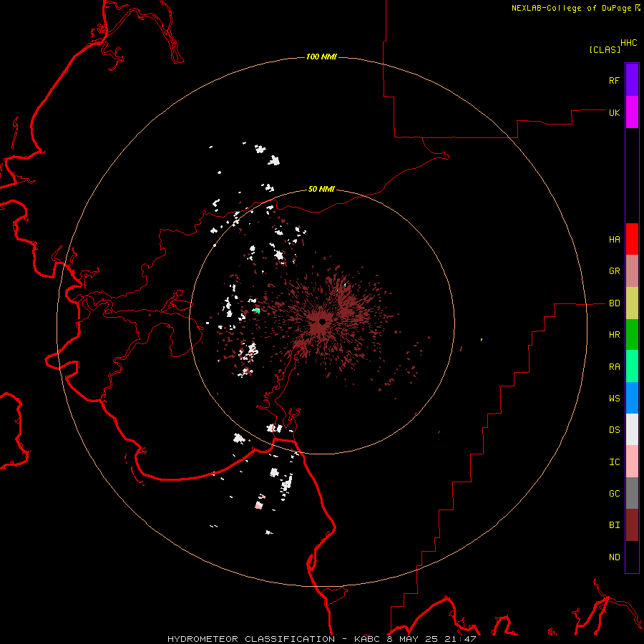Click the HR legend label

614,335
